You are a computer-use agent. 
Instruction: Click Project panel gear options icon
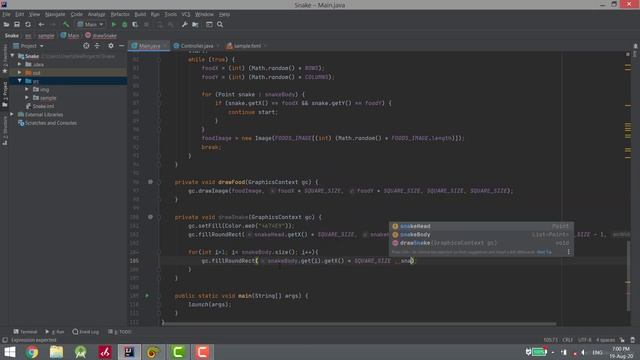111,46
